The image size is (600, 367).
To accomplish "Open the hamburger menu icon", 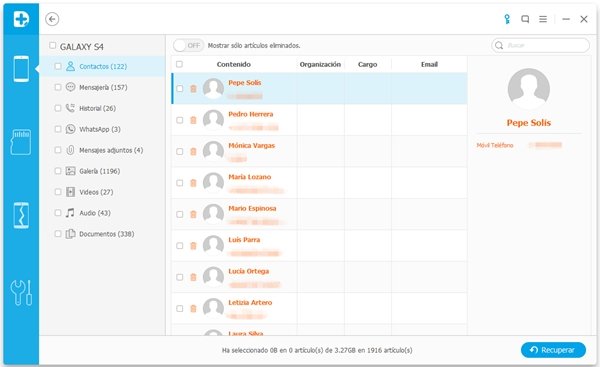I will (543, 19).
